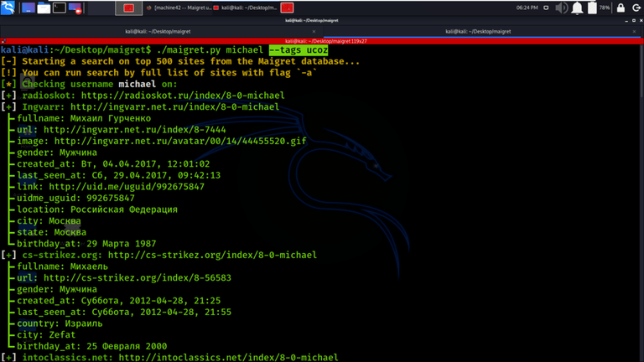Click the log out icon
Screen dimensions: 644x362
point(636,8)
